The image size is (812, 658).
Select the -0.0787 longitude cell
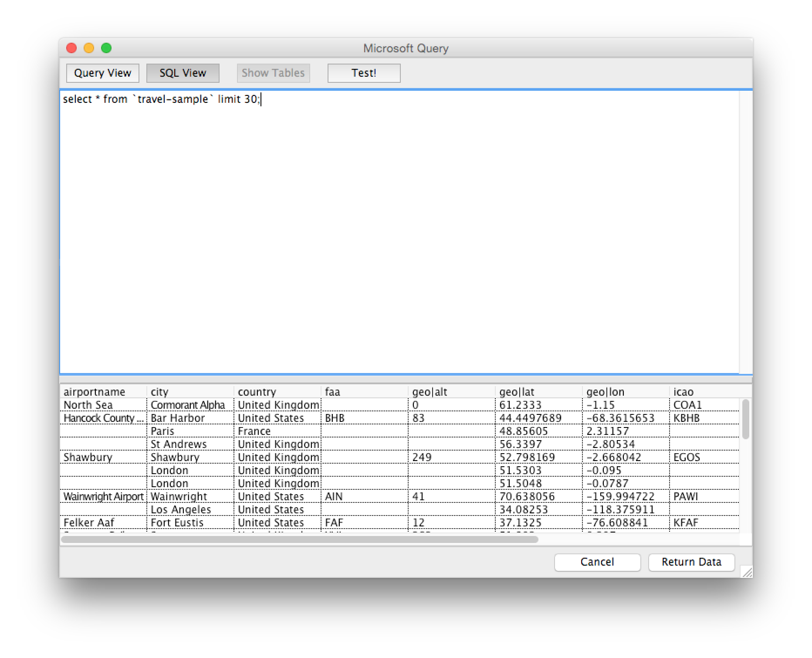click(x=626, y=483)
